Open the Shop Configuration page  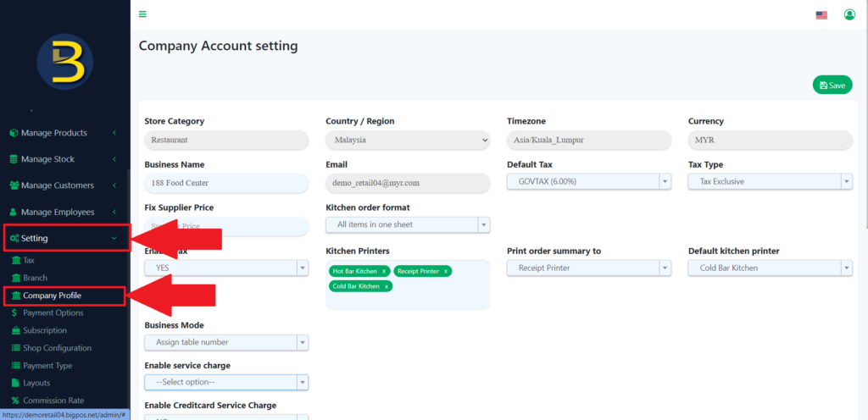point(57,348)
